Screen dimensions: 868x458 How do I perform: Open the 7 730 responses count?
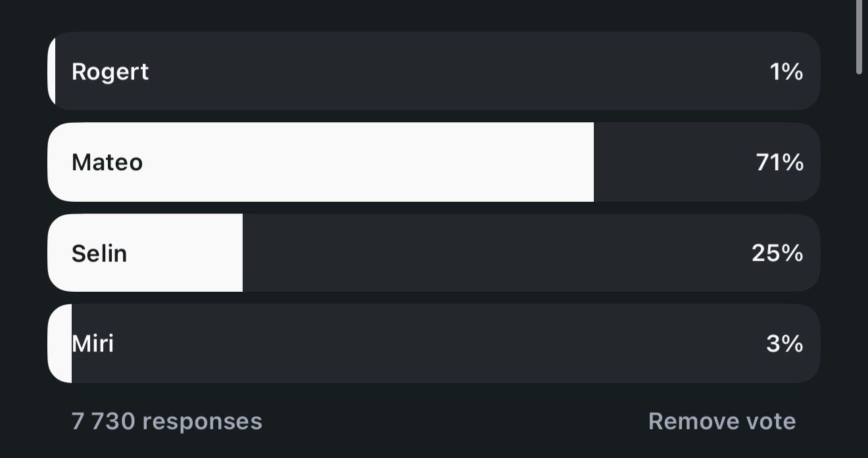pyautogui.click(x=166, y=421)
